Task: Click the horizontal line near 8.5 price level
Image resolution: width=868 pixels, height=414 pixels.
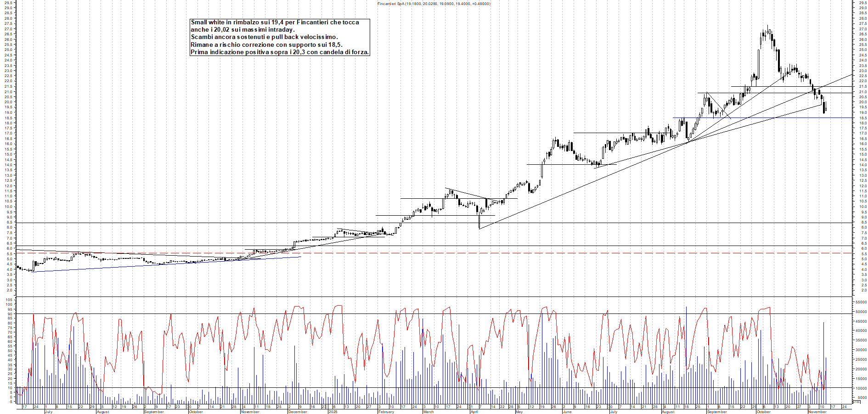Action: pos(184,224)
